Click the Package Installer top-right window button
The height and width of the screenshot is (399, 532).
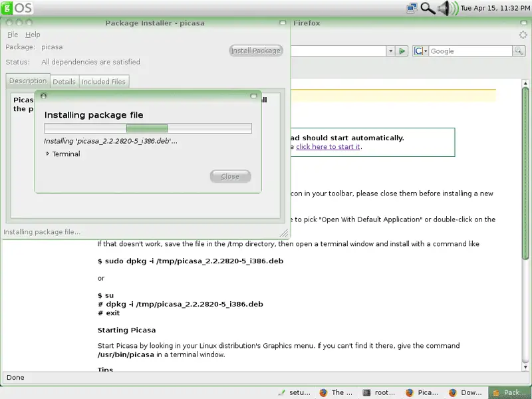(282, 23)
